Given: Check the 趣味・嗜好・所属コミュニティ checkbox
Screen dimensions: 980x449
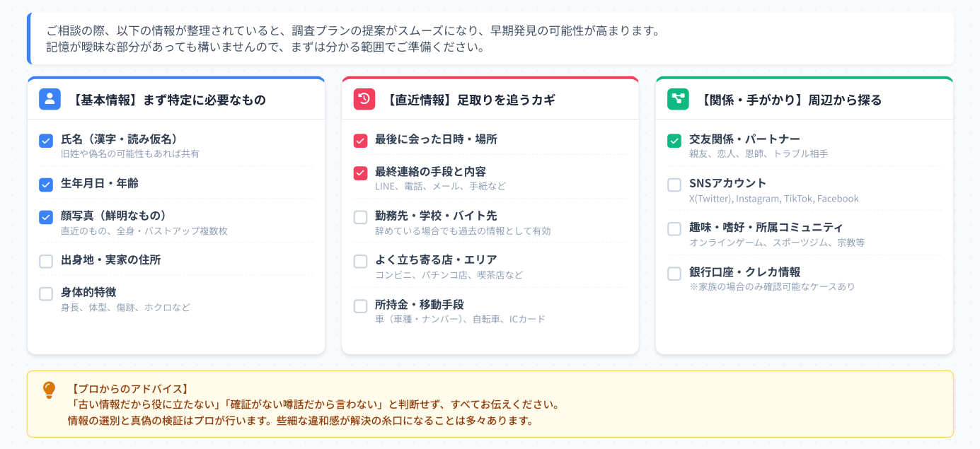Looking at the screenshot, I should tap(674, 229).
